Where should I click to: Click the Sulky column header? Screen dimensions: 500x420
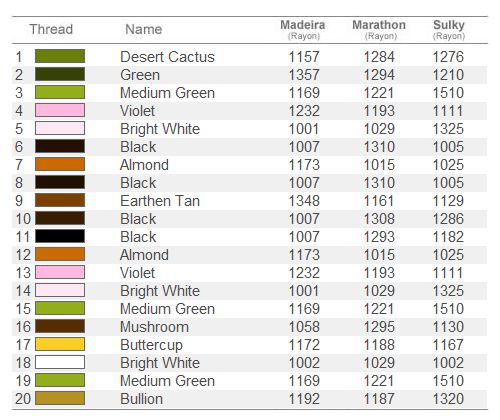449,29
